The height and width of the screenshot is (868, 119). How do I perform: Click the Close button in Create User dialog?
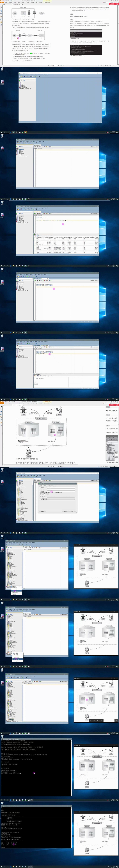point(72,511)
